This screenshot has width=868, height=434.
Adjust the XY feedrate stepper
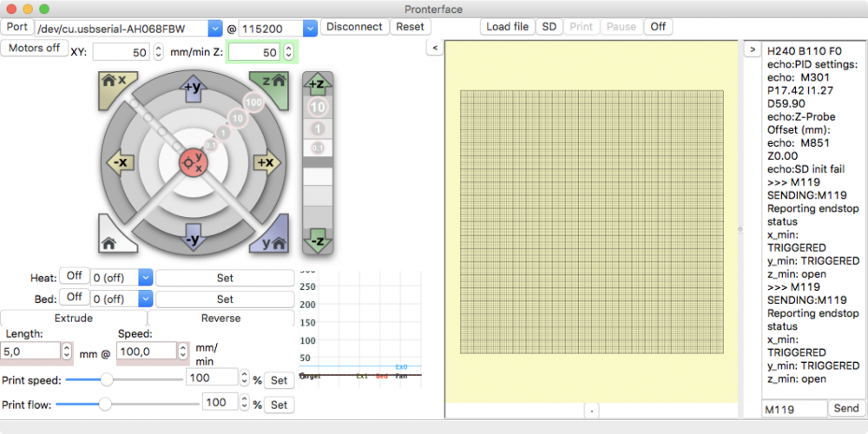click(158, 53)
